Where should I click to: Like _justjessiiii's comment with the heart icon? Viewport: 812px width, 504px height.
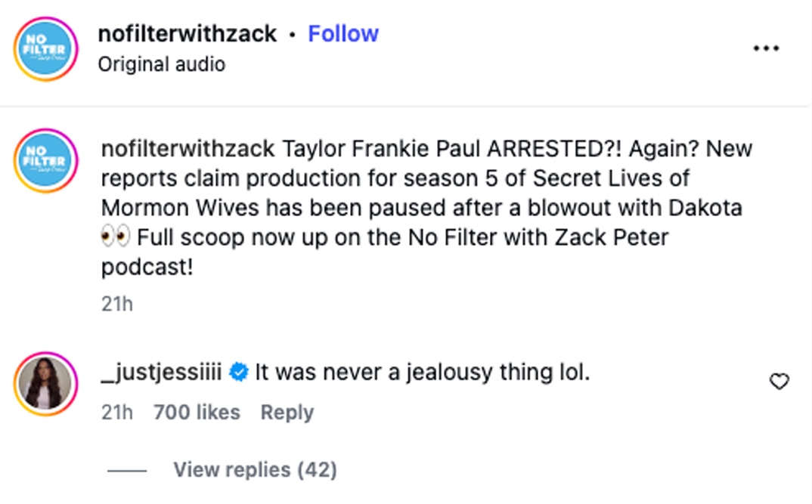pyautogui.click(x=779, y=382)
